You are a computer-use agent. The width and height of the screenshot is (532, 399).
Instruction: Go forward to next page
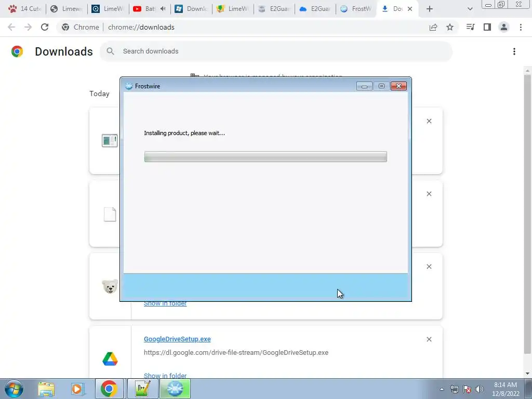point(28,27)
